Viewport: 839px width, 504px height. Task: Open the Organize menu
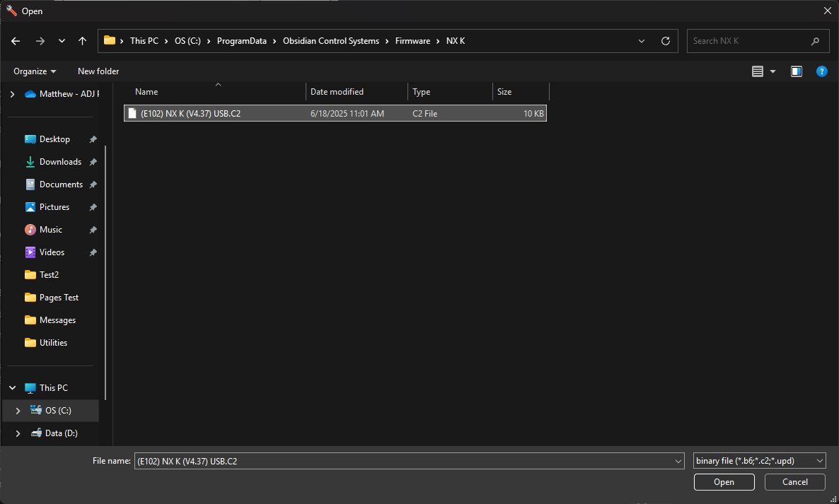point(35,71)
